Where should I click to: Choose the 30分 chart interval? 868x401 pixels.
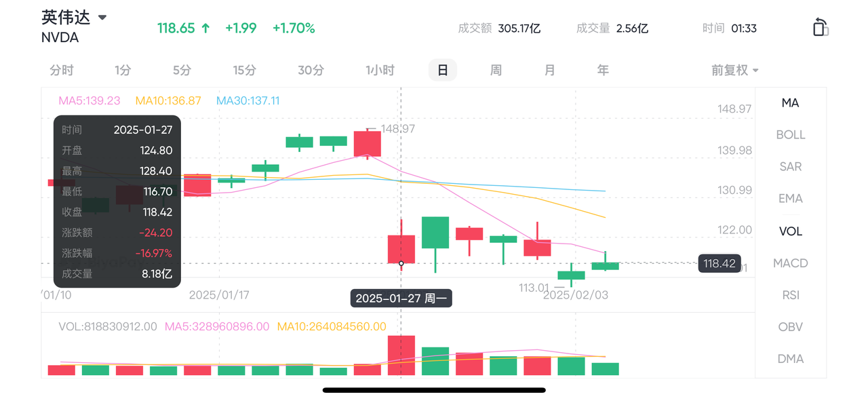(x=311, y=70)
